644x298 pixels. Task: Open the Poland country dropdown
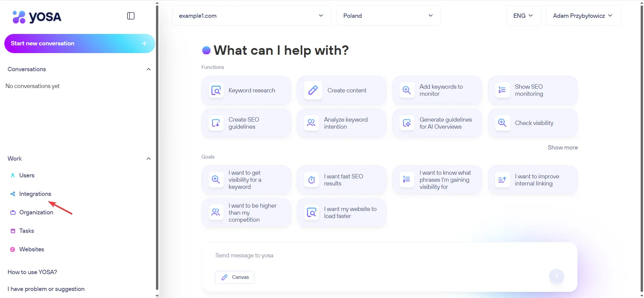pyautogui.click(x=388, y=16)
